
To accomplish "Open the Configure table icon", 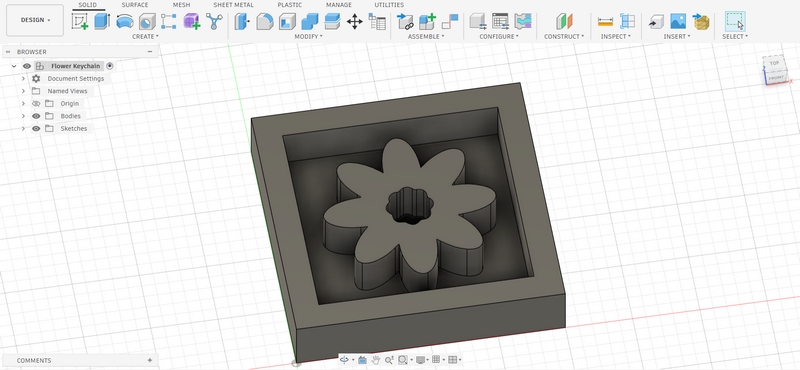I will point(500,21).
